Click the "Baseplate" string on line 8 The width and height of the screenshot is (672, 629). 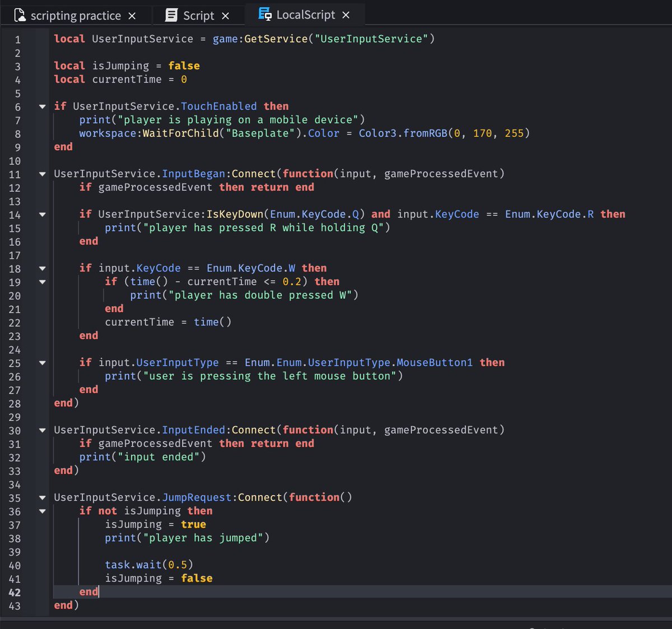pos(263,133)
